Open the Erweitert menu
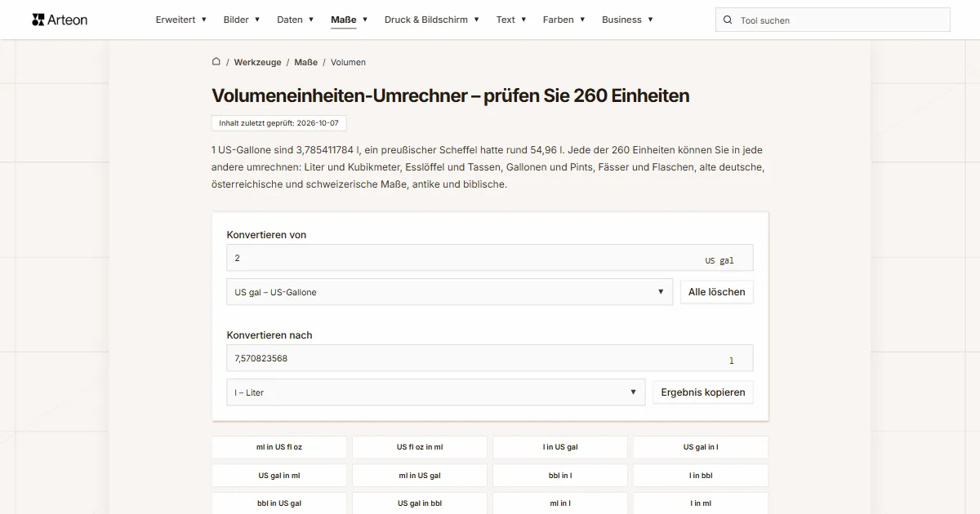Viewport: 980px width, 514px height. click(180, 20)
